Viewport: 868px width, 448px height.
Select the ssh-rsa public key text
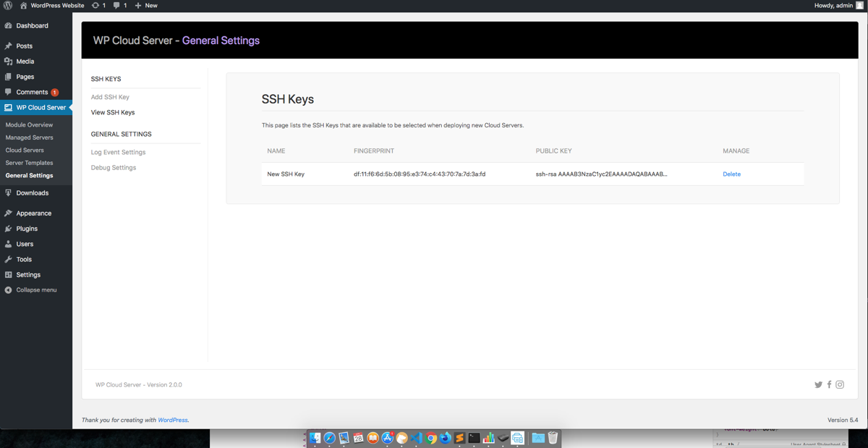point(601,174)
